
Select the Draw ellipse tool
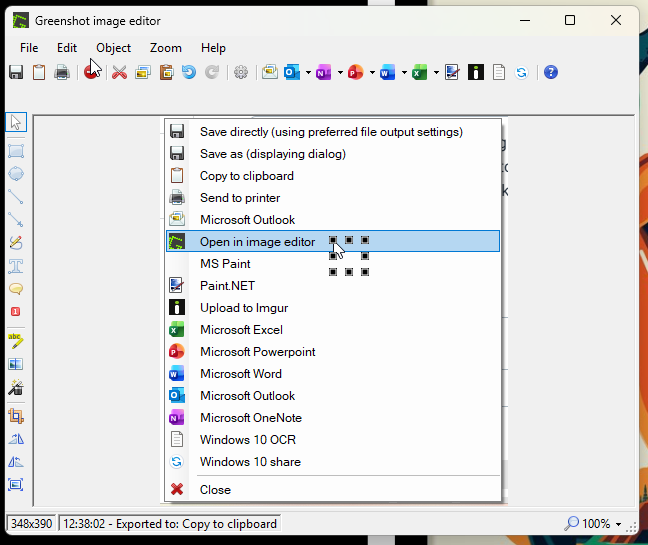point(16,174)
